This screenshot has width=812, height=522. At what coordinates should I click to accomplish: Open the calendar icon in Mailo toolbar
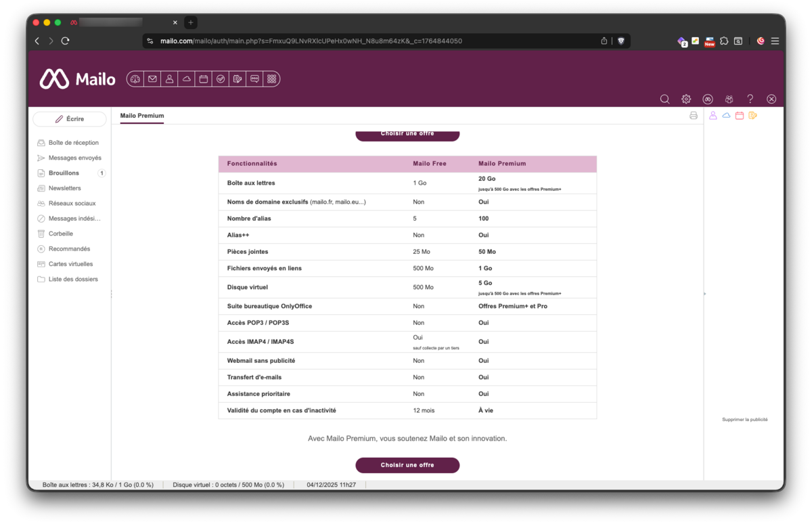[203, 79]
